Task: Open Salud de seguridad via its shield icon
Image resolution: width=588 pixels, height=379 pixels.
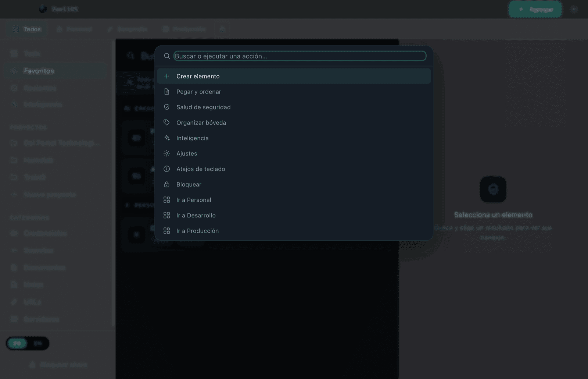Action: tap(166, 107)
